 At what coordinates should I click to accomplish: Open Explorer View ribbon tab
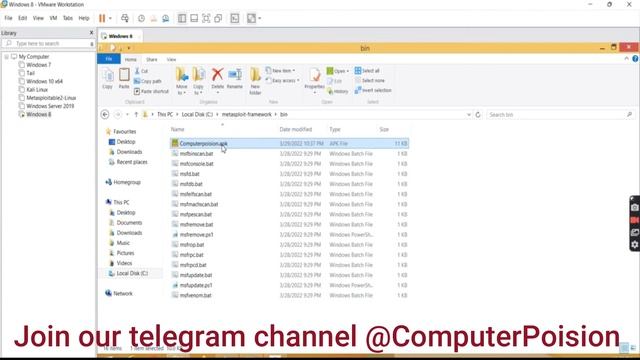pyautogui.click(x=171, y=60)
